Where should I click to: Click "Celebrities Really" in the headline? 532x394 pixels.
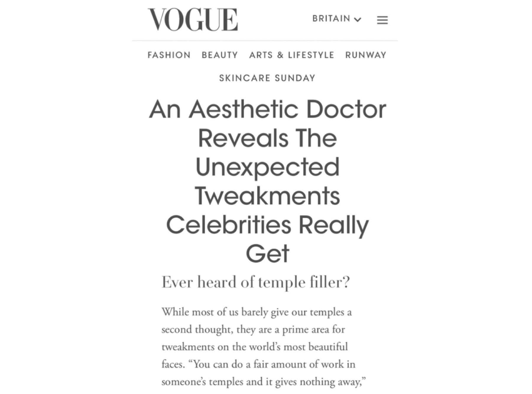click(267, 225)
